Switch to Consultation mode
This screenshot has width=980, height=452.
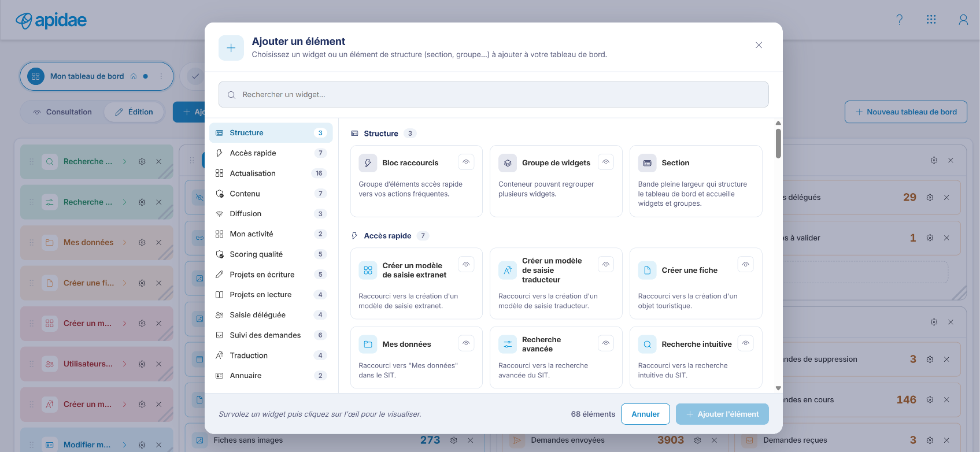pyautogui.click(x=62, y=112)
